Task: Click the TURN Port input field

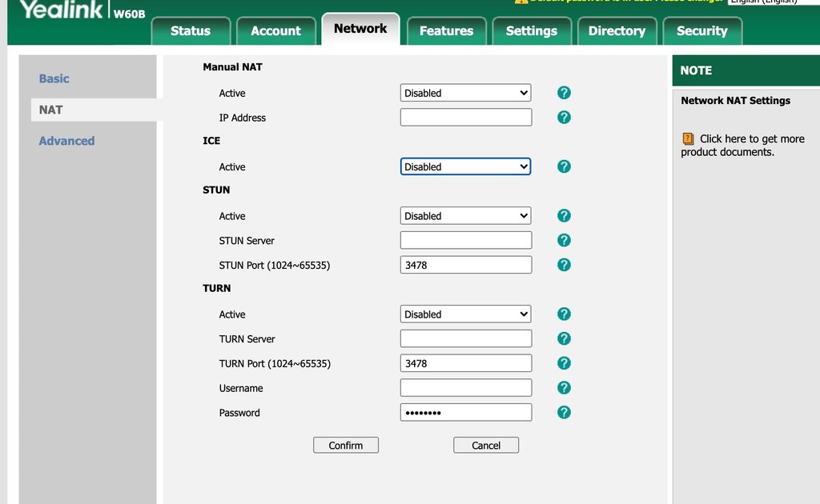Action: coord(466,363)
